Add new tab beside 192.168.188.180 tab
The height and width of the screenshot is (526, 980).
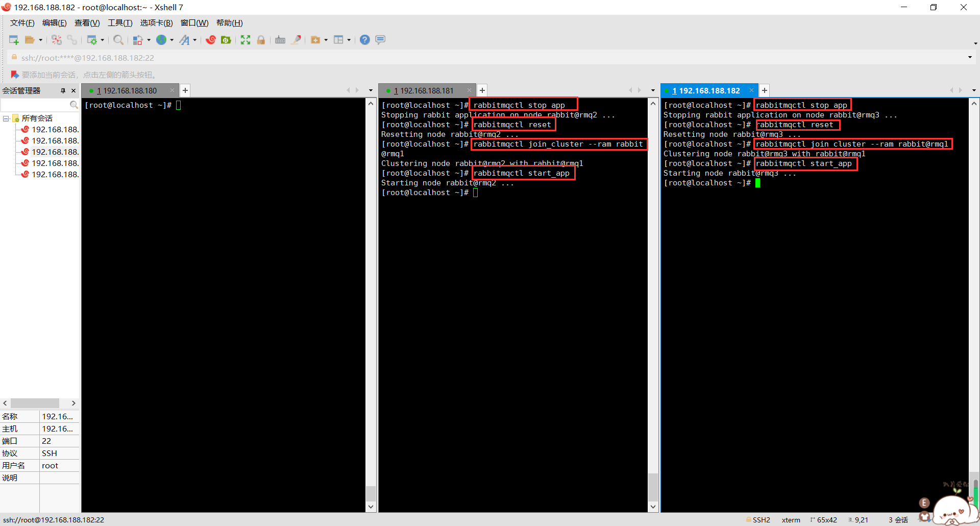coord(185,90)
